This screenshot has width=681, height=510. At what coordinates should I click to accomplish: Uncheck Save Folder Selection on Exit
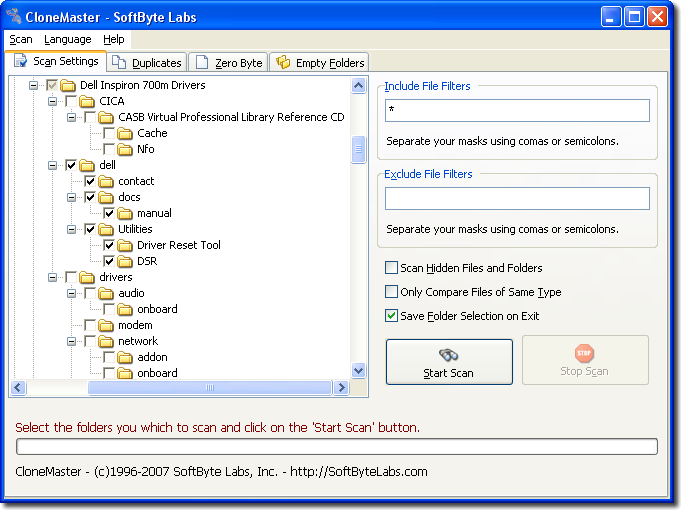click(x=391, y=315)
